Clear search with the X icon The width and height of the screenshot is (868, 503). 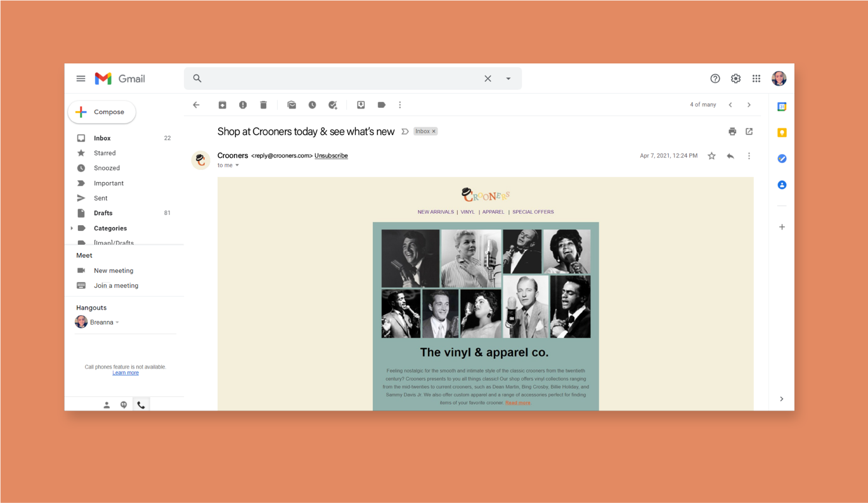pos(488,79)
